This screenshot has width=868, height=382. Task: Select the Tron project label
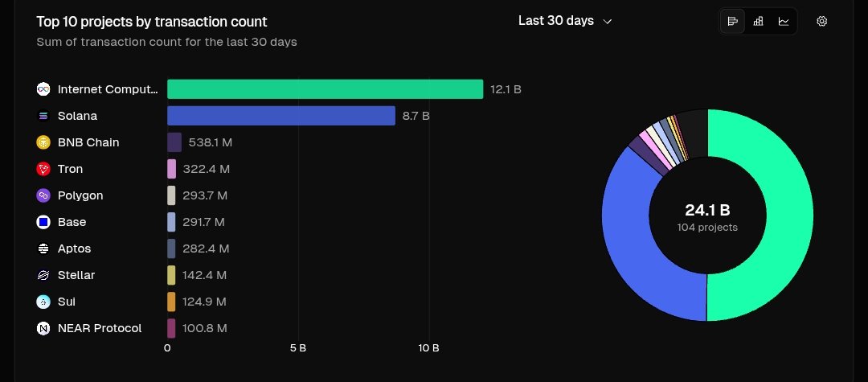coord(70,169)
